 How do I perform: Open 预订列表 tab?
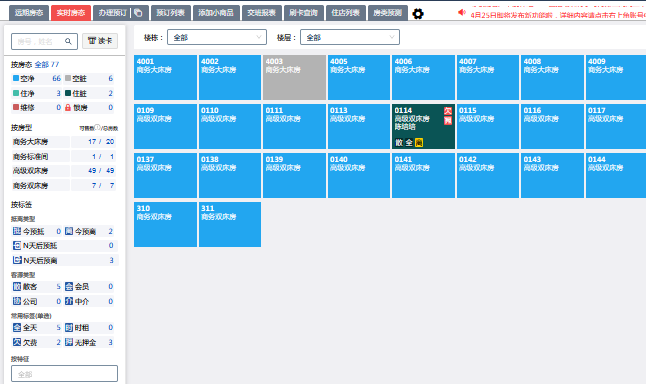[x=171, y=13]
